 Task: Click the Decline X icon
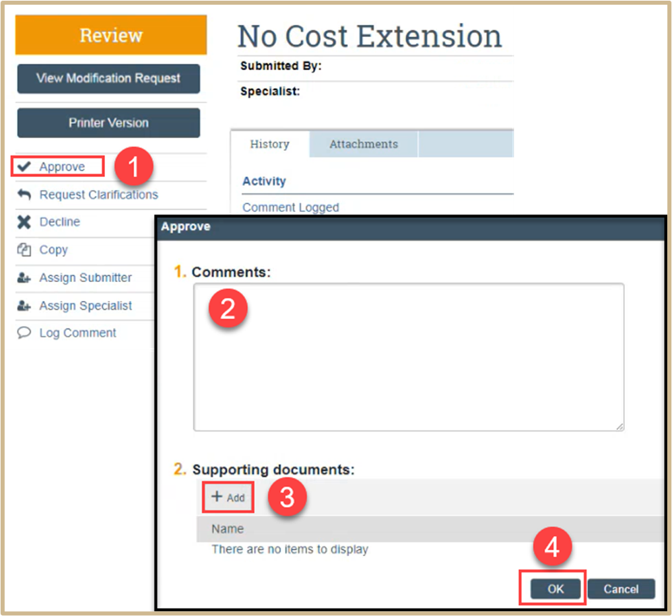click(24, 222)
